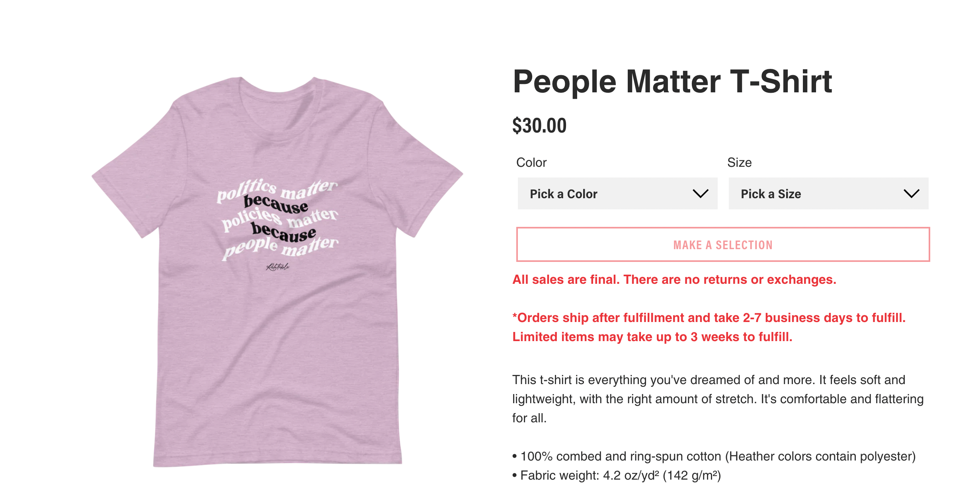This screenshot has width=980, height=484.
Task: Click the $30.00 price text
Action: coord(539,126)
